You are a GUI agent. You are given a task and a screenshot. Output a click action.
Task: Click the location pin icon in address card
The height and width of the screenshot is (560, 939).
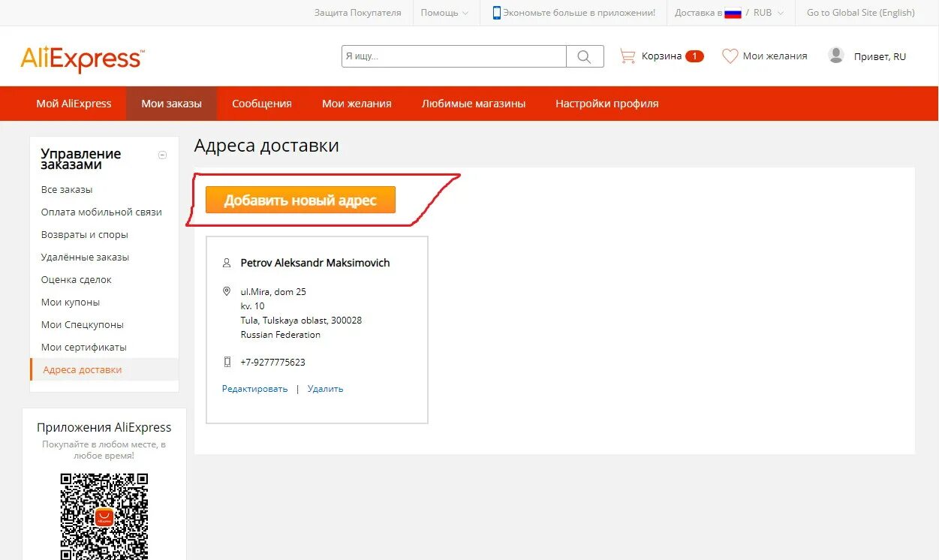click(x=227, y=291)
